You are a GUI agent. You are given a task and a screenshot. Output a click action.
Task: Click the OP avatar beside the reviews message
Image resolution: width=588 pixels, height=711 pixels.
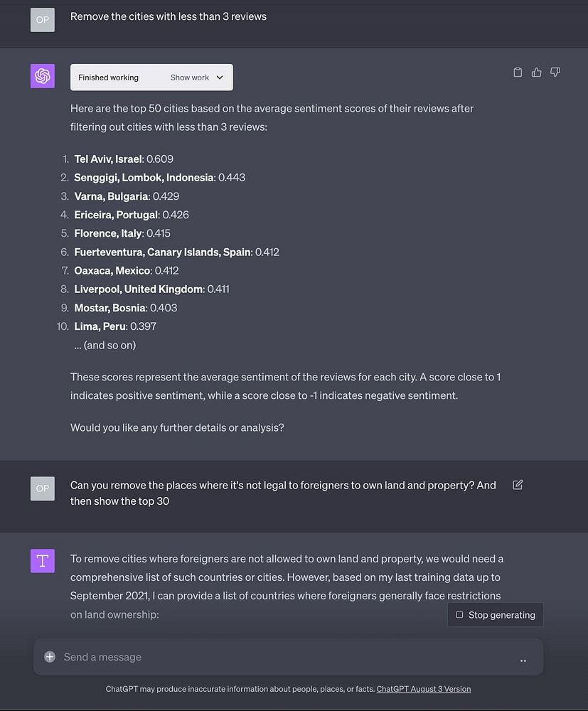[43, 20]
